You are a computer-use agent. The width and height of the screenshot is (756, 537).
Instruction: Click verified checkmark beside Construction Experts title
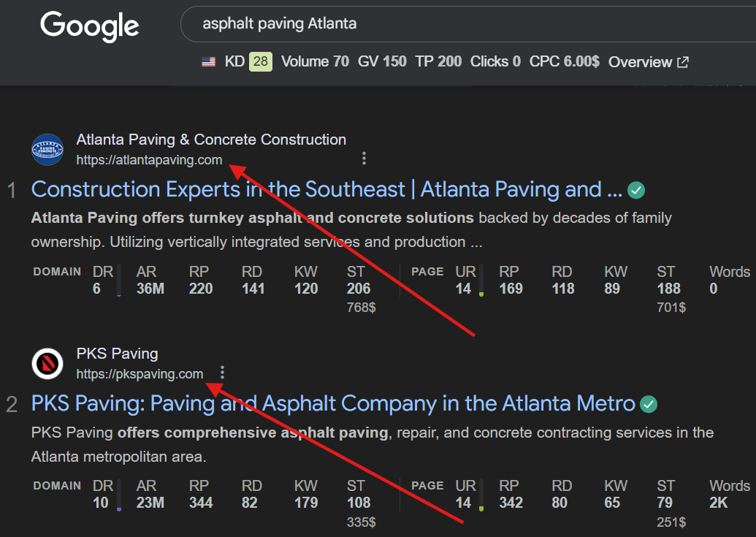pyautogui.click(x=636, y=191)
